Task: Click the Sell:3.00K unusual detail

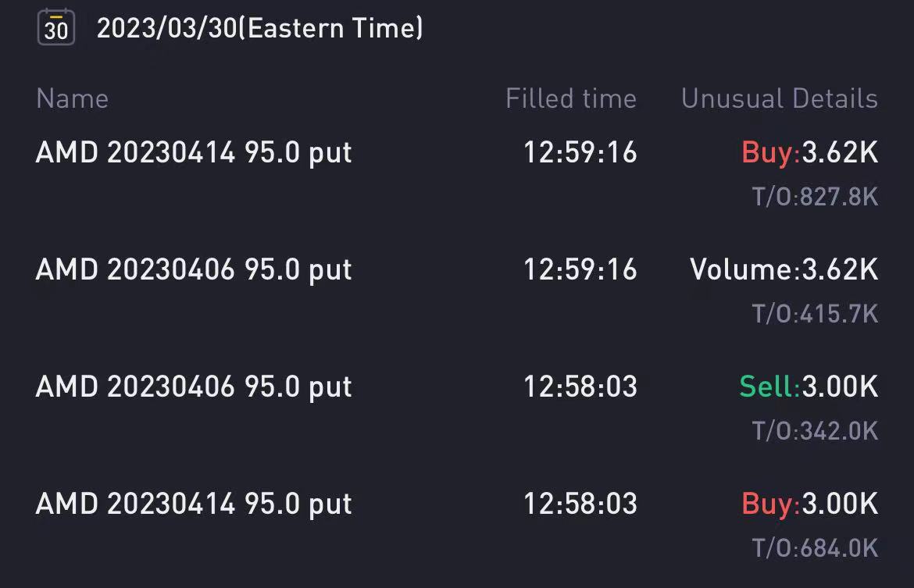Action: [809, 387]
